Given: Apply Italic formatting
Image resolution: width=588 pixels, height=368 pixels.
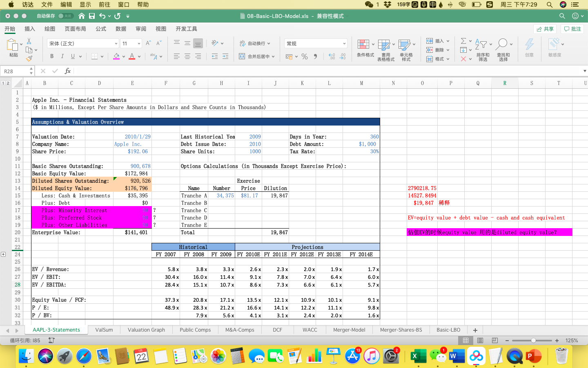Looking at the screenshot, I should (x=62, y=56).
